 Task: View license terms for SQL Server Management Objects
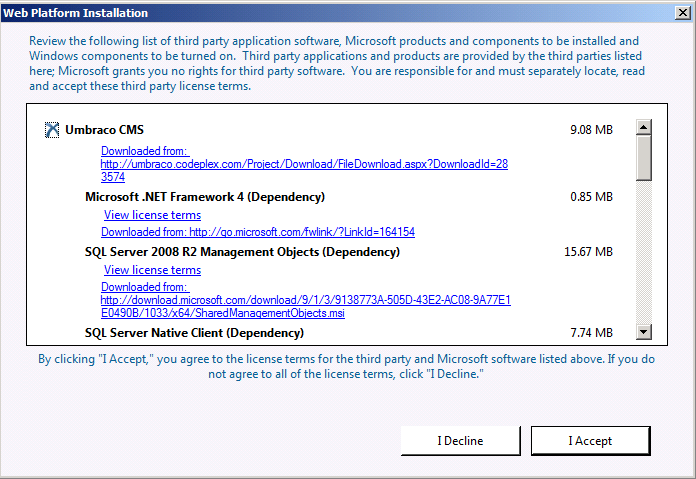(152, 270)
